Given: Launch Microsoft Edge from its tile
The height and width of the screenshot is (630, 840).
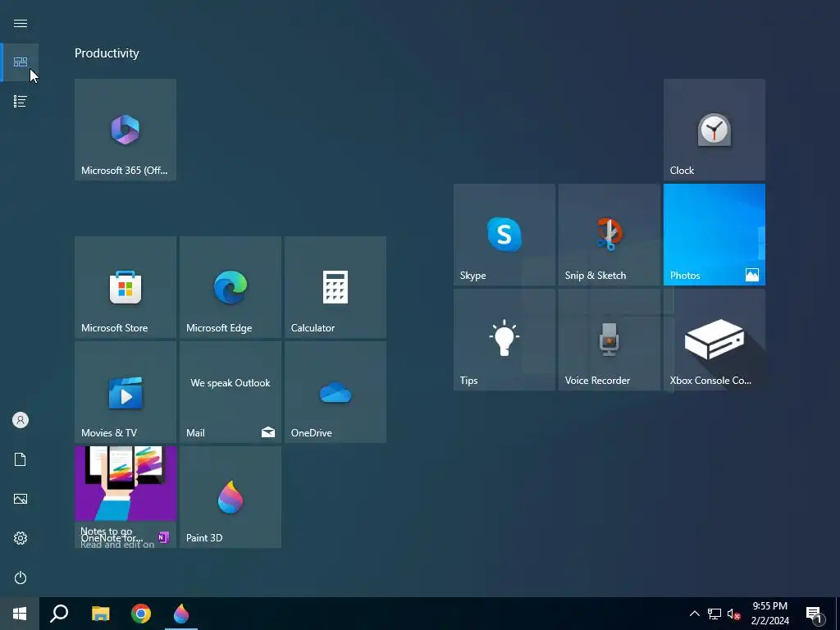Looking at the screenshot, I should point(231,287).
